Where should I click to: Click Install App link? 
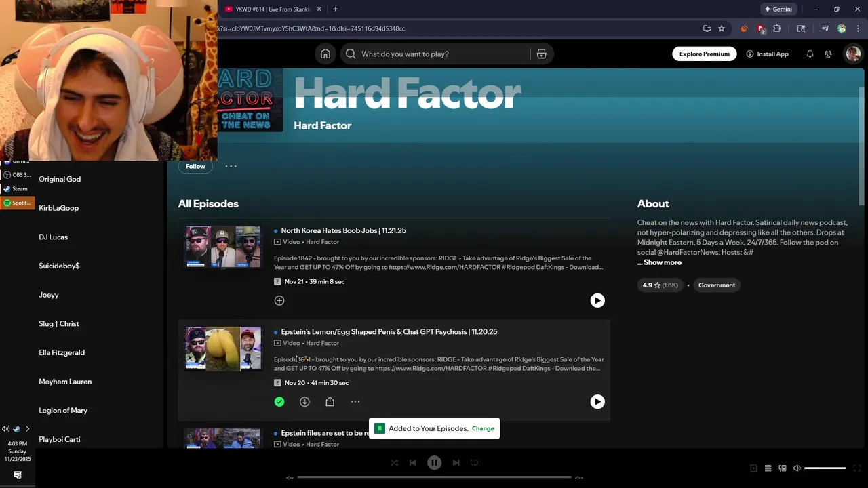(767, 54)
